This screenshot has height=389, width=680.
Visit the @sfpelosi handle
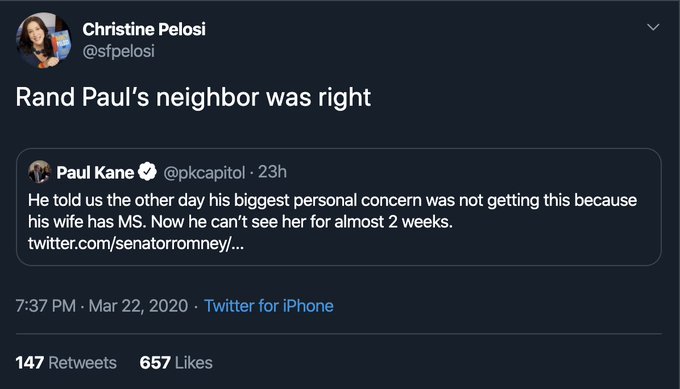(118, 52)
